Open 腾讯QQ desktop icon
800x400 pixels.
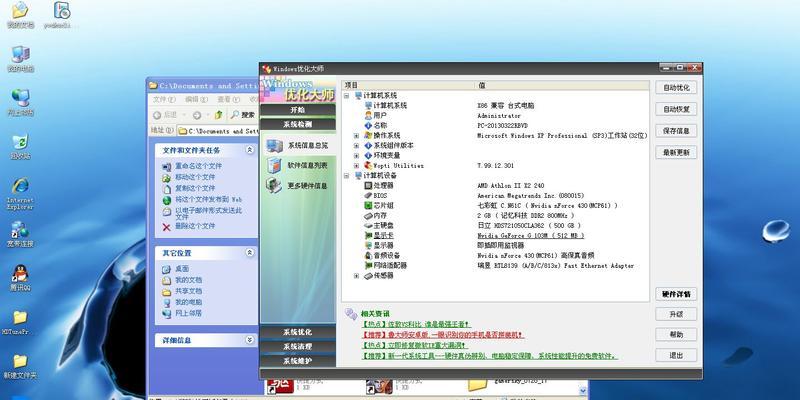coord(20,278)
